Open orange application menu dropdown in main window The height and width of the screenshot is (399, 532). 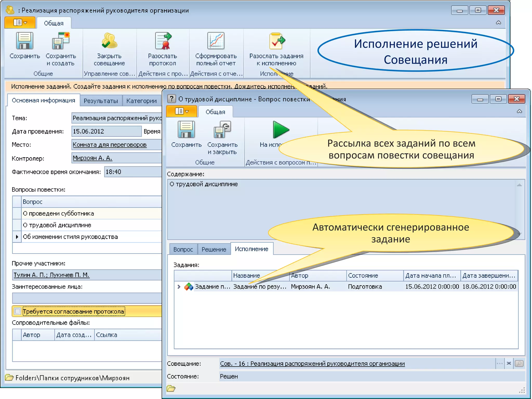(20, 23)
